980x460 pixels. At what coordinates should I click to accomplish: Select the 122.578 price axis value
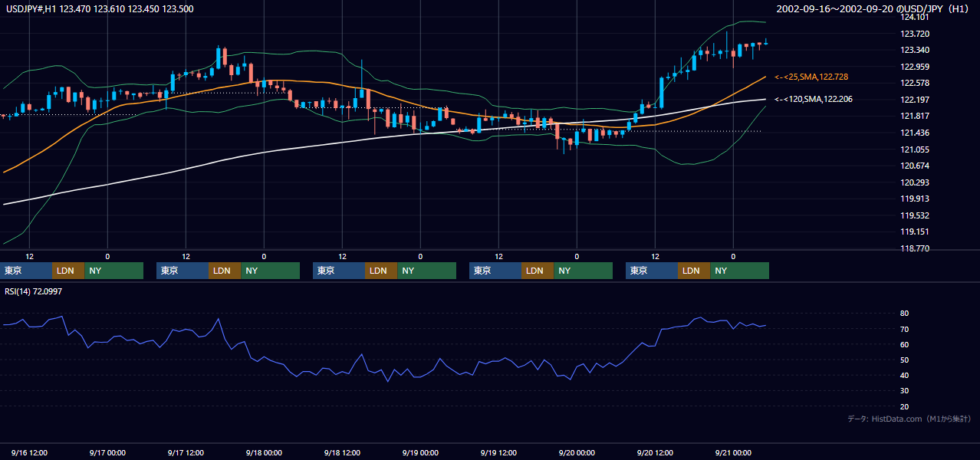click(x=915, y=83)
